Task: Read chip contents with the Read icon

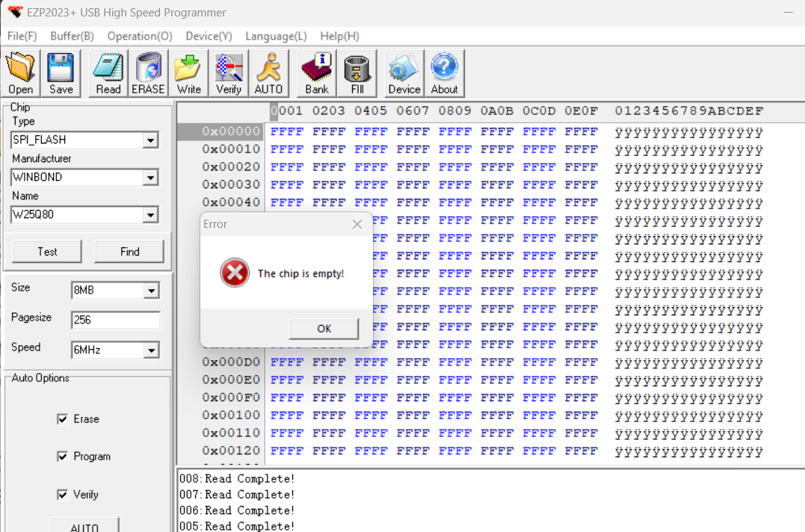Action: [108, 73]
